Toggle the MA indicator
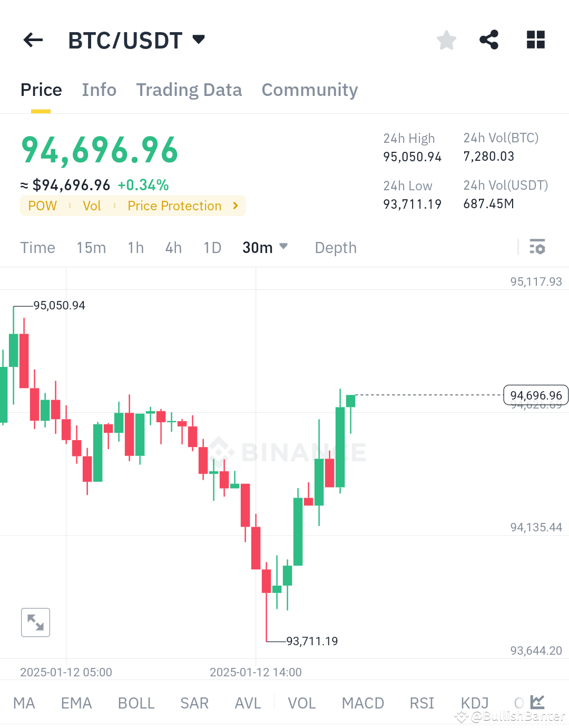The image size is (569, 728). 24,703
